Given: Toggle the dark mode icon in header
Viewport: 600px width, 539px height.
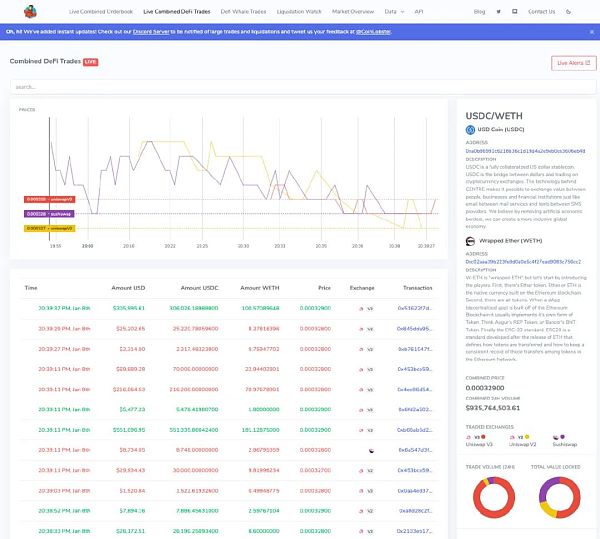Looking at the screenshot, I should click(x=569, y=12).
